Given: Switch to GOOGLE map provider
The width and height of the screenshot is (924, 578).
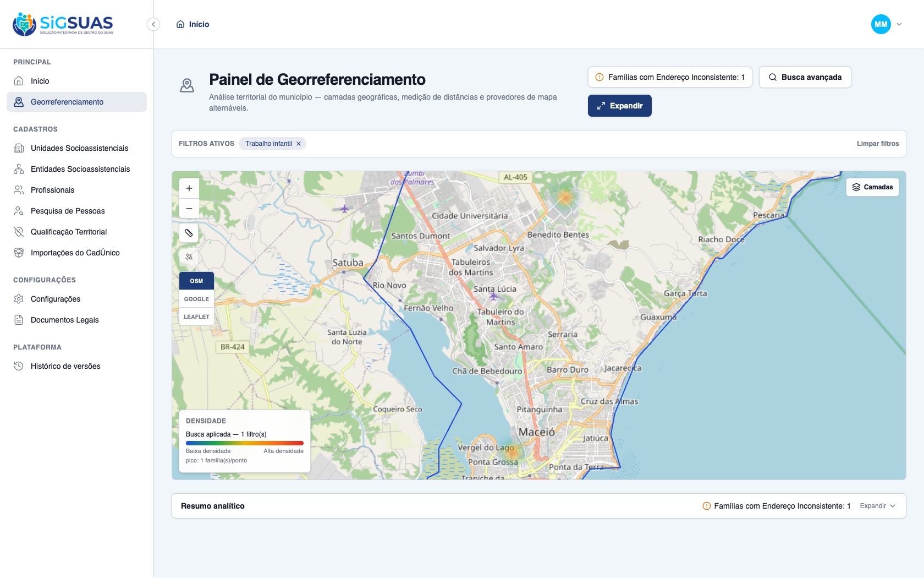Looking at the screenshot, I should (196, 299).
